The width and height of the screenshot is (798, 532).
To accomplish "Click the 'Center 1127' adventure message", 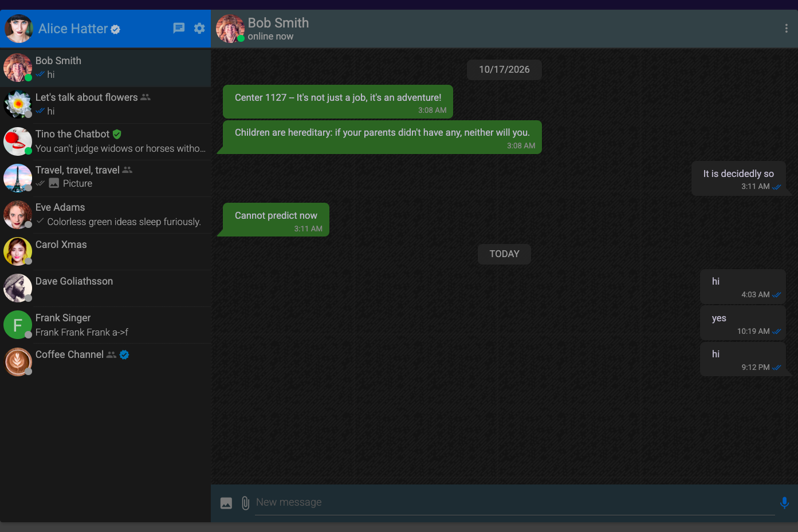I will (338, 101).
